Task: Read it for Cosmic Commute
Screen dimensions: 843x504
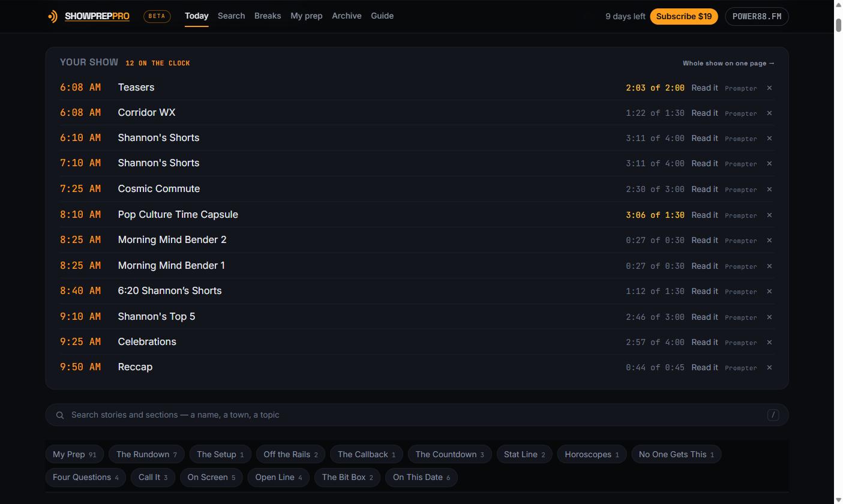Action: coord(704,189)
